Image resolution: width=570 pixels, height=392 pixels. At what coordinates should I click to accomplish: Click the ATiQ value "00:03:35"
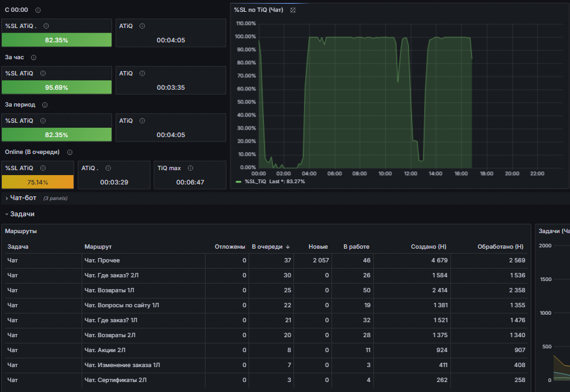click(x=171, y=87)
